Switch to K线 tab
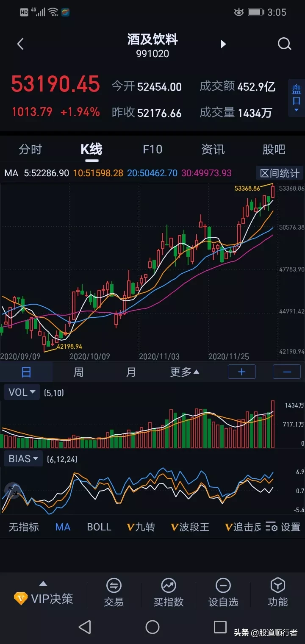305x644 pixels. point(91,150)
